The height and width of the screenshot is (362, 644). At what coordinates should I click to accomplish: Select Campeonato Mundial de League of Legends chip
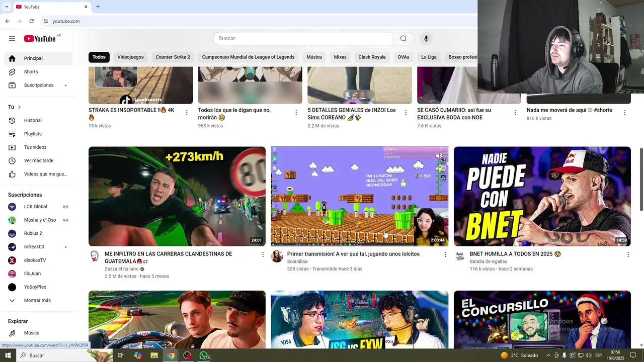(x=248, y=57)
